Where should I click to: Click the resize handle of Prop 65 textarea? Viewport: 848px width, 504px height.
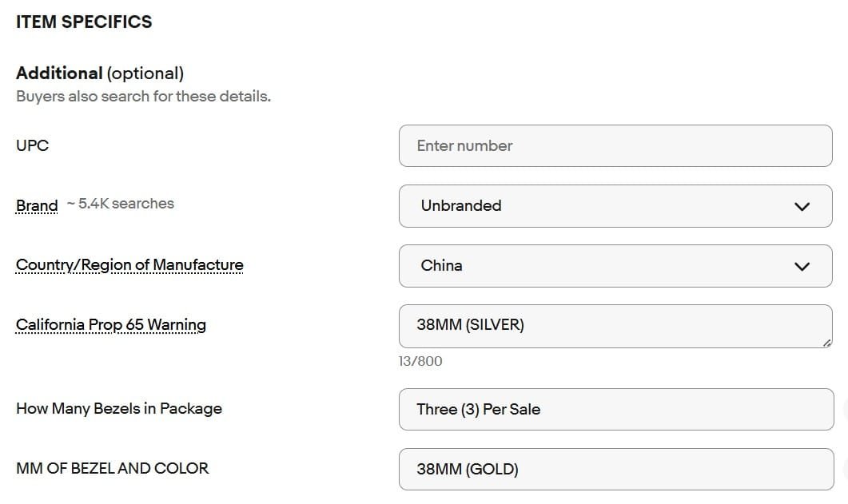[826, 342]
